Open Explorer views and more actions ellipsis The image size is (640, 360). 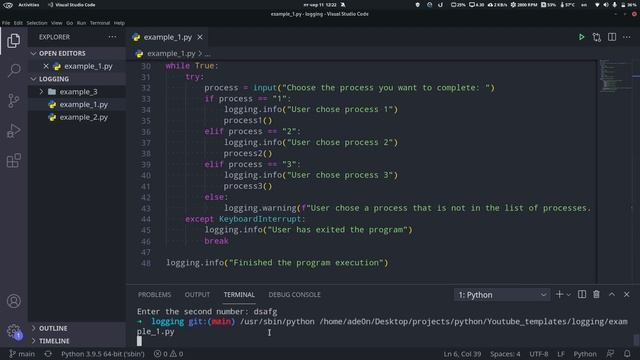(x=112, y=37)
